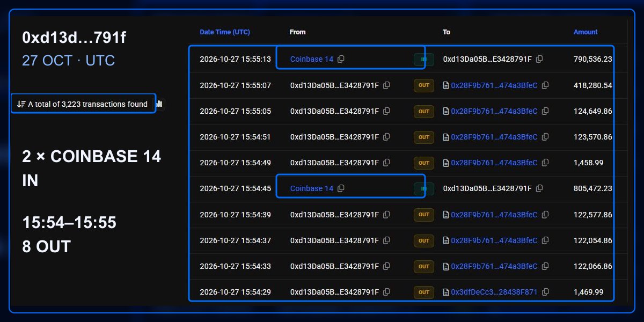Screen dimensions: 644x322
Task: Copy the From address in 15:54:37 row
Action: [x=386, y=240]
